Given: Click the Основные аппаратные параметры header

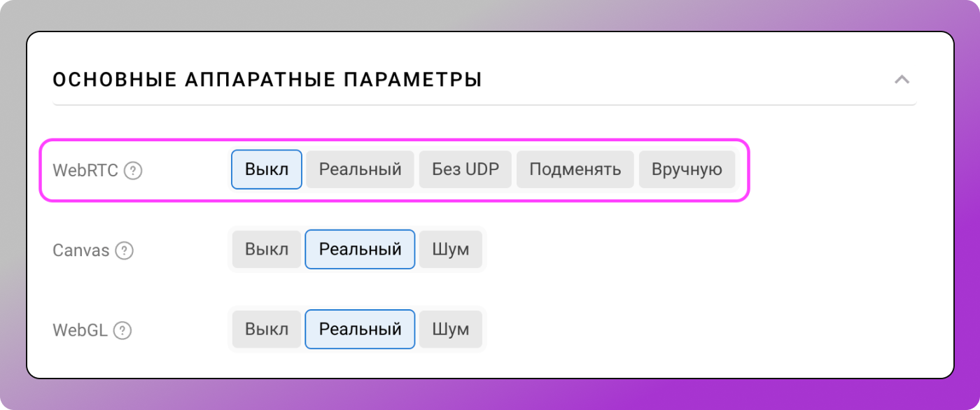Looking at the screenshot, I should click(x=268, y=79).
